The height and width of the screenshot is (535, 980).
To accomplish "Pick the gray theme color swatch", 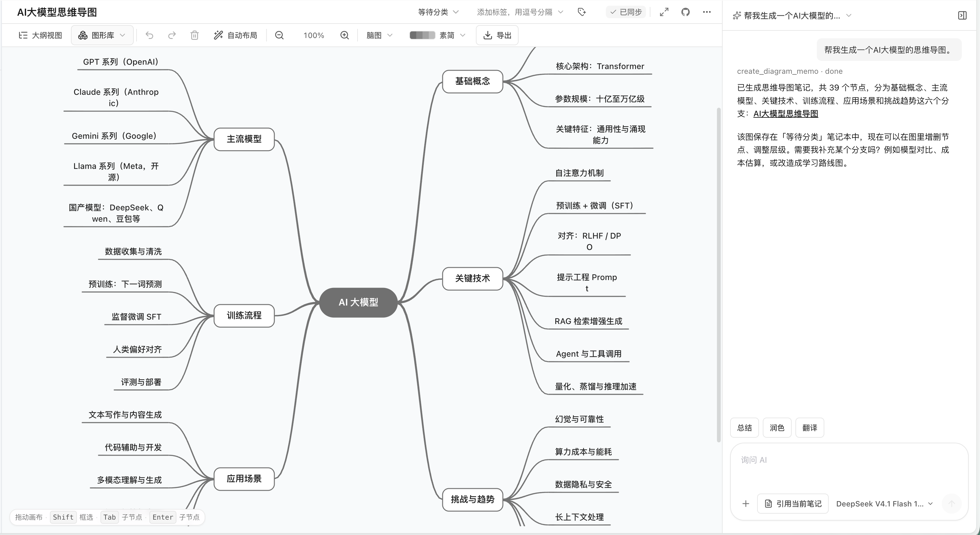I will coord(422,35).
